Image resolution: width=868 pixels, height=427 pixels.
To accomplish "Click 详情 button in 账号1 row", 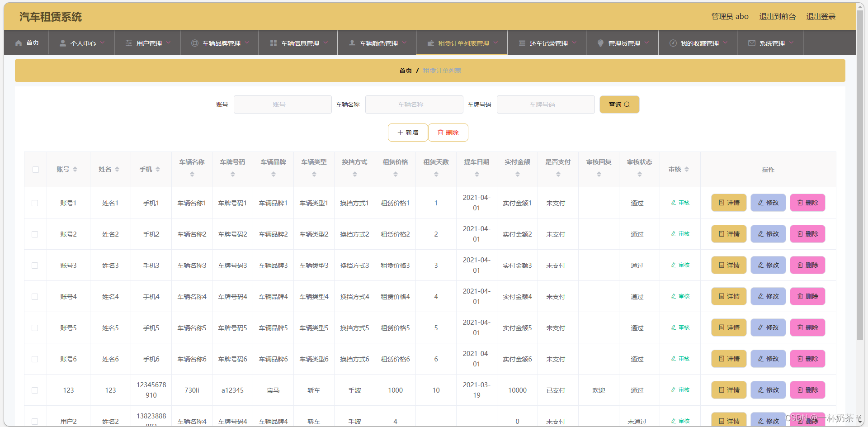I will (729, 203).
